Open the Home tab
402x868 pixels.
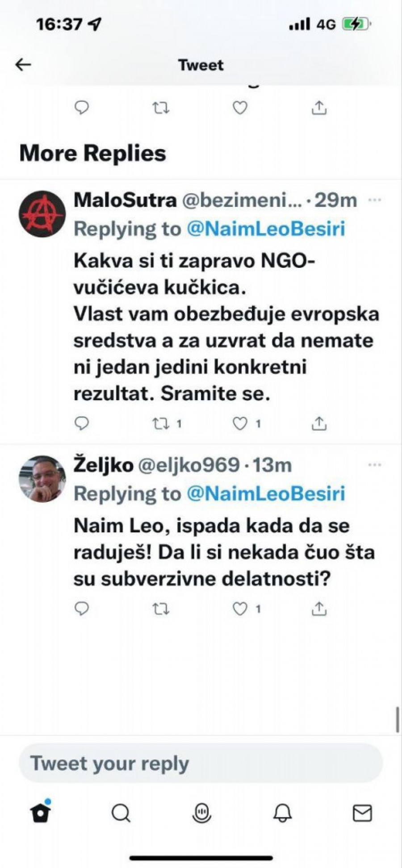coord(41,813)
